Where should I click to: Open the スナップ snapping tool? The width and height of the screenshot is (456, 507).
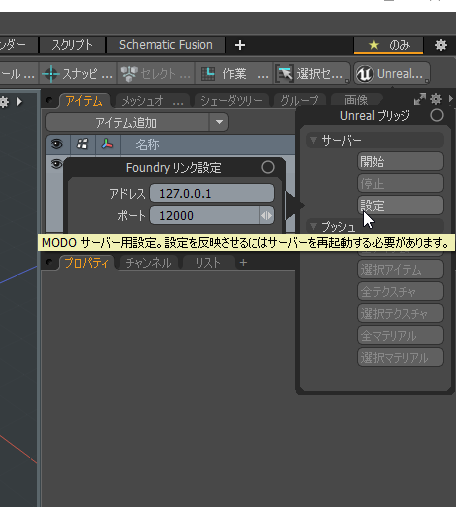tap(78, 74)
